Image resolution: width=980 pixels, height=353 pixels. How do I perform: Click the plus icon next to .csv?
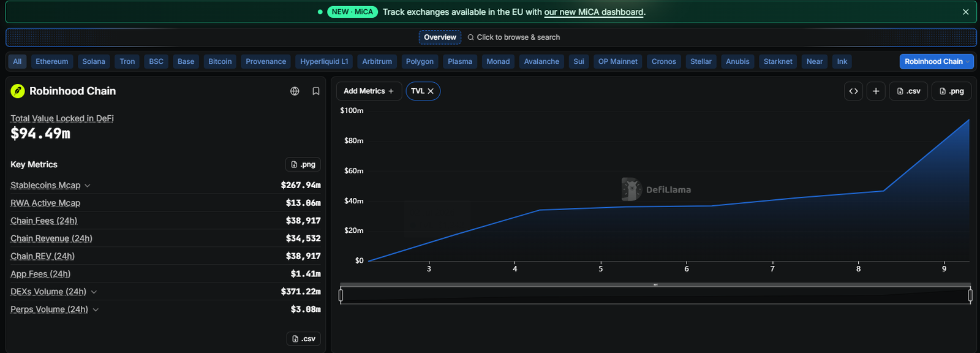pyautogui.click(x=876, y=91)
